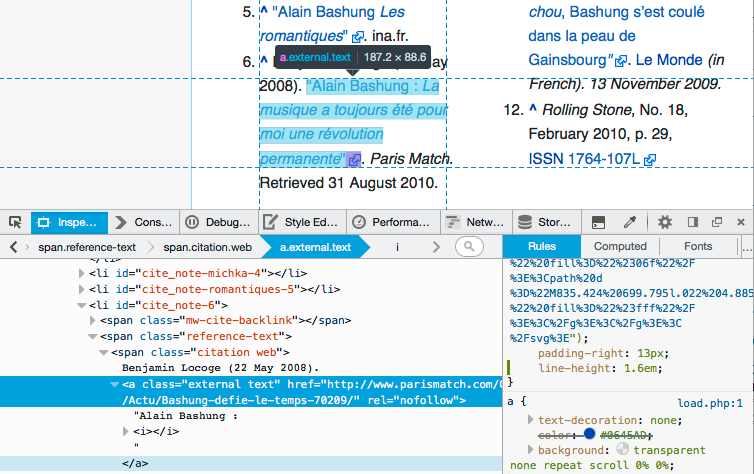Screen dimensions: 754x474
Task: Click the search magnifier in inspector
Action: coord(467,246)
